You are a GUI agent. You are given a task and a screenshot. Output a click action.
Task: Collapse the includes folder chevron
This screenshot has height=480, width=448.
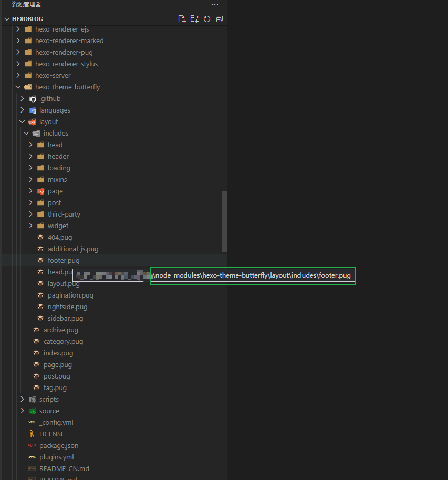(x=26, y=133)
